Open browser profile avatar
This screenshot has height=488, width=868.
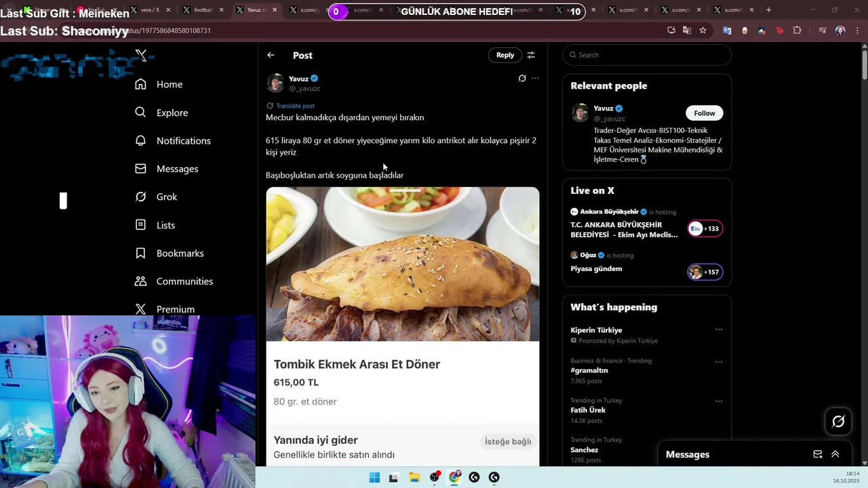point(840,30)
